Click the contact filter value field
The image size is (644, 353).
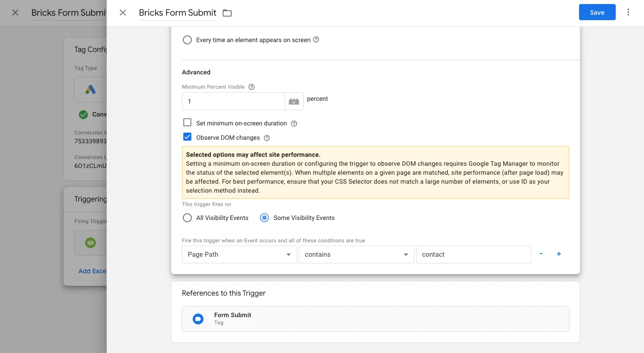pyautogui.click(x=474, y=254)
